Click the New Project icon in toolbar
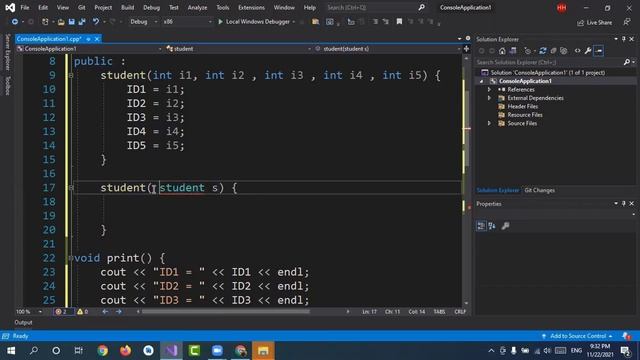The height and width of the screenshot is (360, 640). click(45, 22)
